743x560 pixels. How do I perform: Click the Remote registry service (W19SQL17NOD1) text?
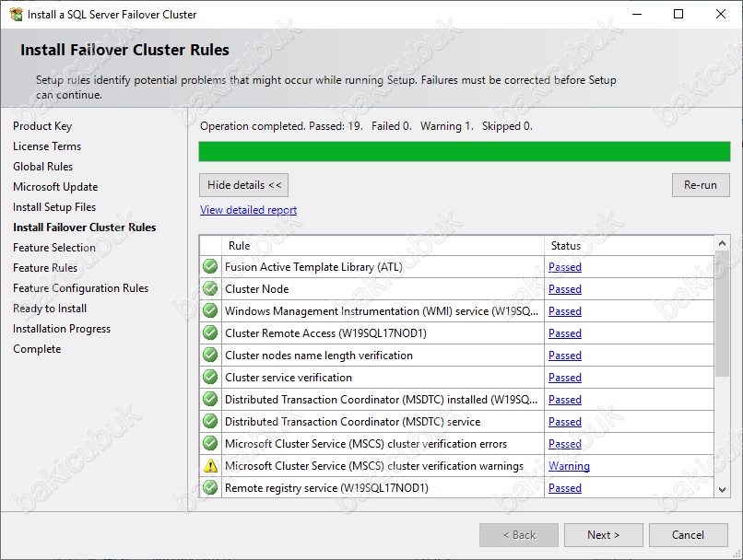(326, 488)
